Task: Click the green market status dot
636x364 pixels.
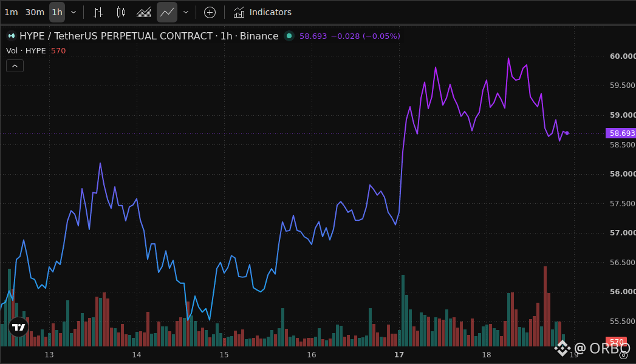Action: pyautogui.click(x=289, y=36)
